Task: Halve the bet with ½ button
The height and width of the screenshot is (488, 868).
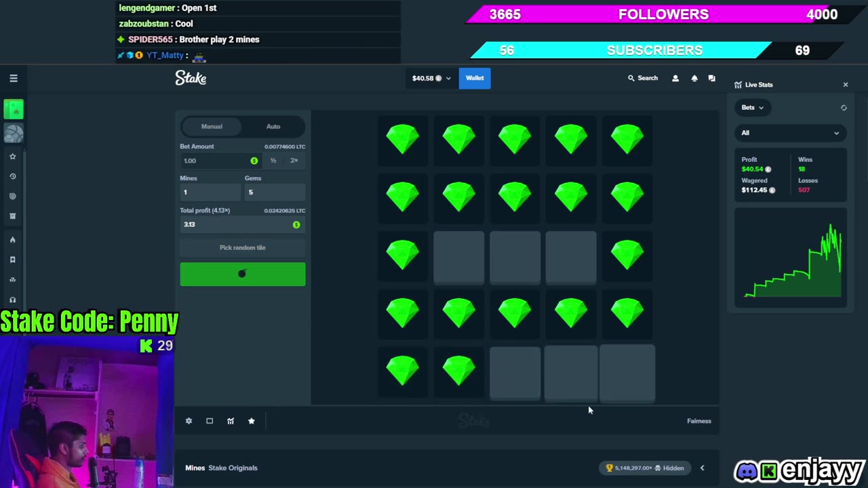Action: coord(273,161)
